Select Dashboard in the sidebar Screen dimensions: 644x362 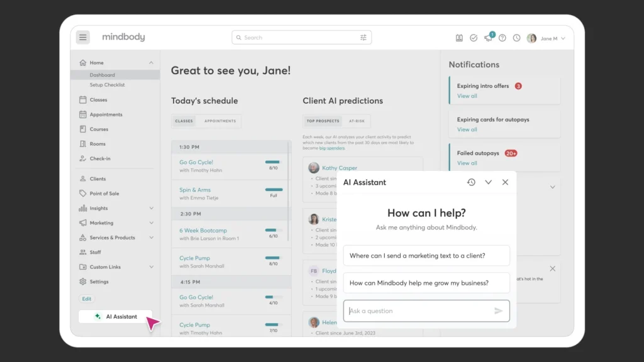point(103,75)
